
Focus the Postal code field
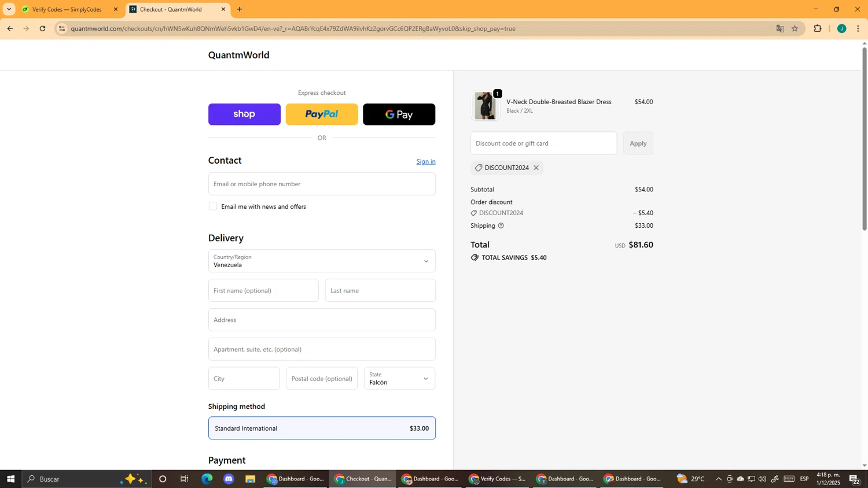tap(322, 379)
